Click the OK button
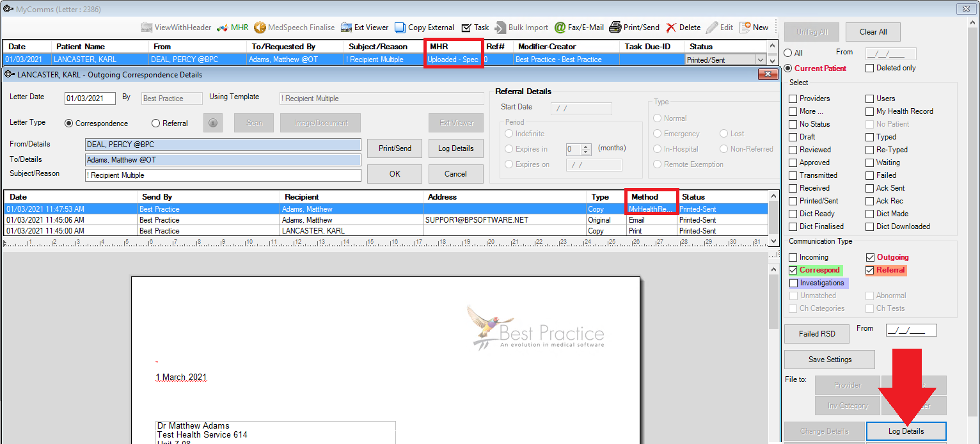980x444 pixels. tap(395, 174)
